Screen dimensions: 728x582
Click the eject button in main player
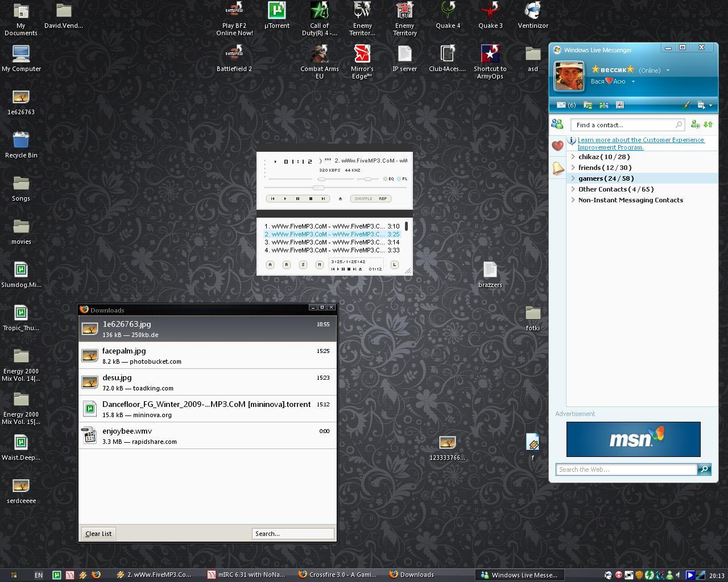coord(340,198)
